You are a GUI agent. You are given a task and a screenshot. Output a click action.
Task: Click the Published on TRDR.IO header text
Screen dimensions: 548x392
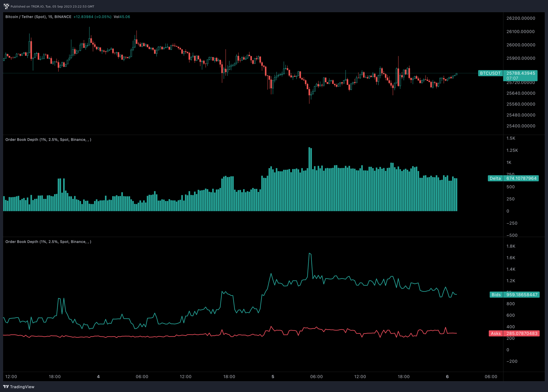click(52, 6)
